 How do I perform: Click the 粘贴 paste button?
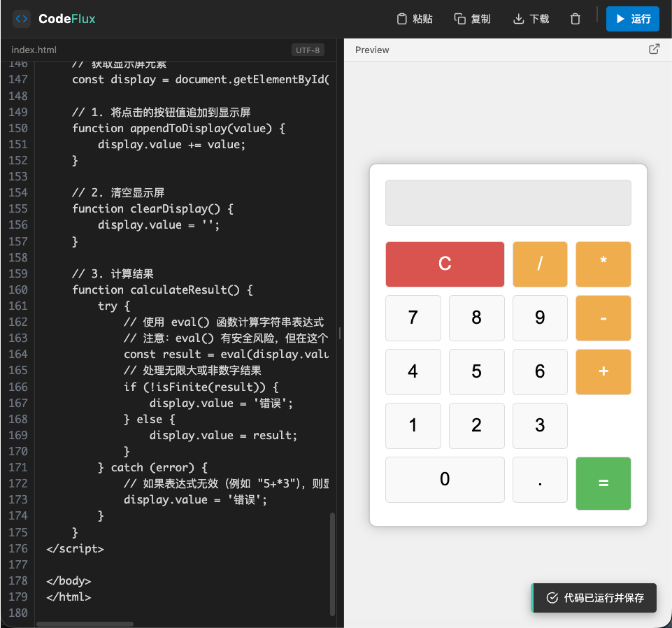[x=415, y=19]
